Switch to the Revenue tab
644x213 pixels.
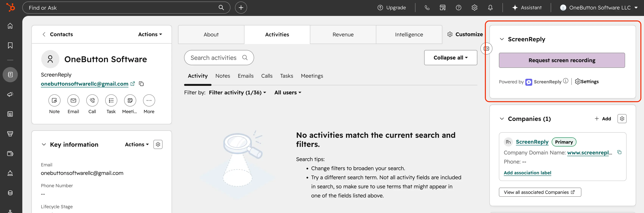click(343, 34)
